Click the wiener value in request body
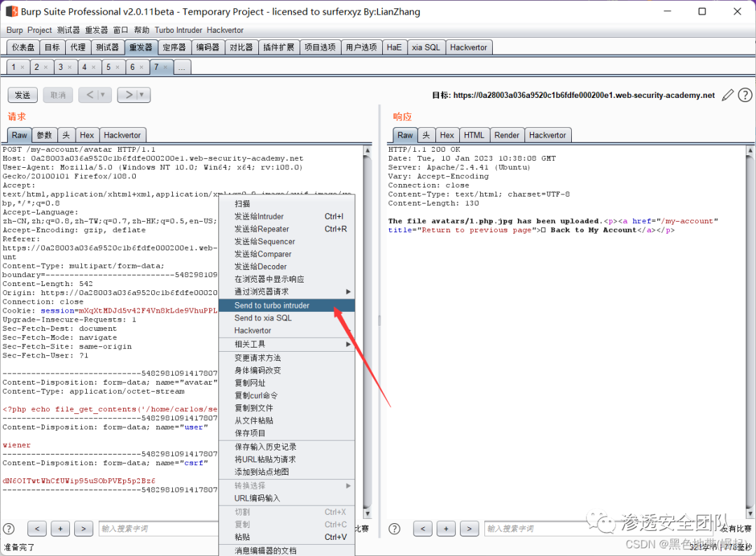Image resolution: width=756 pixels, height=556 pixels. [x=16, y=445]
